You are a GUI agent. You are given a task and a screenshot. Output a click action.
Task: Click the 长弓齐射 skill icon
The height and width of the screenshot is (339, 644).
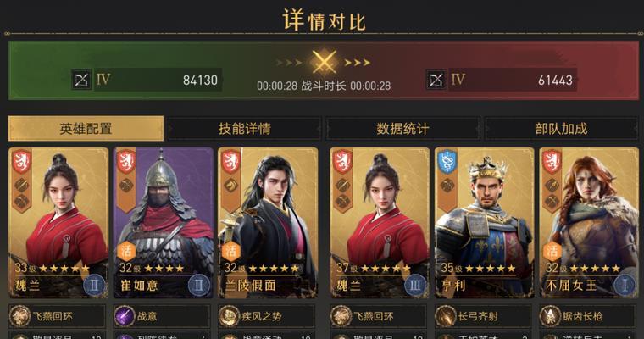click(446, 316)
